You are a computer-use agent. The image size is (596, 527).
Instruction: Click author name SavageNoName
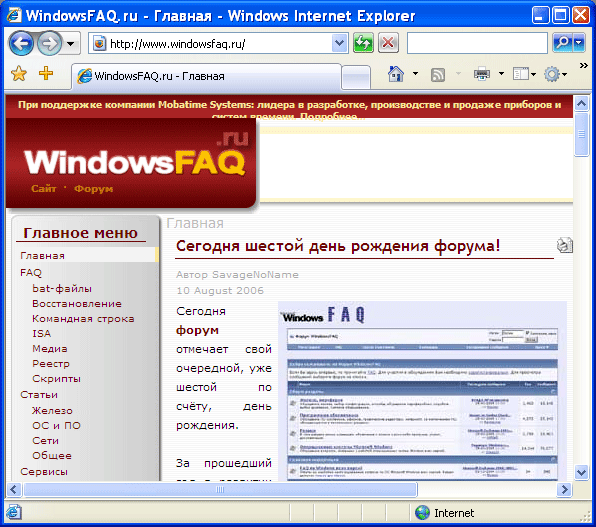255,275
